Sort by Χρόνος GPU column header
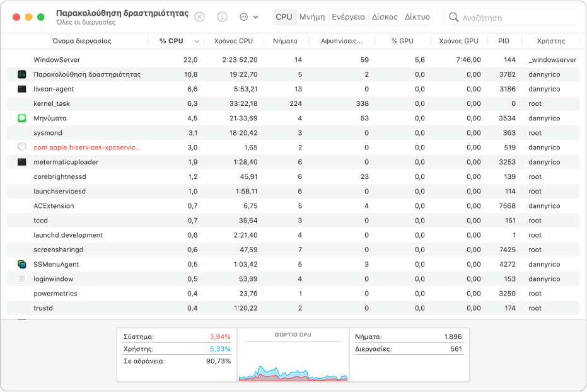The width and height of the screenshot is (587, 392). [x=458, y=41]
